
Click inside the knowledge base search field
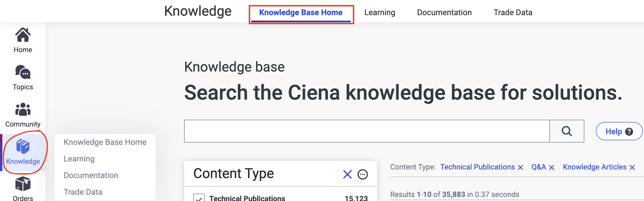point(367,131)
